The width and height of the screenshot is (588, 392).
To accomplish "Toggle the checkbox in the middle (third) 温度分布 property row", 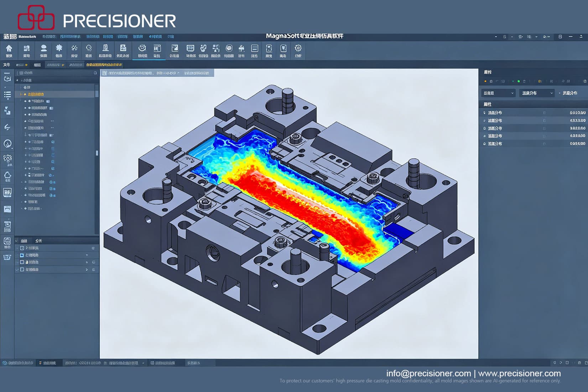I will coord(544,128).
